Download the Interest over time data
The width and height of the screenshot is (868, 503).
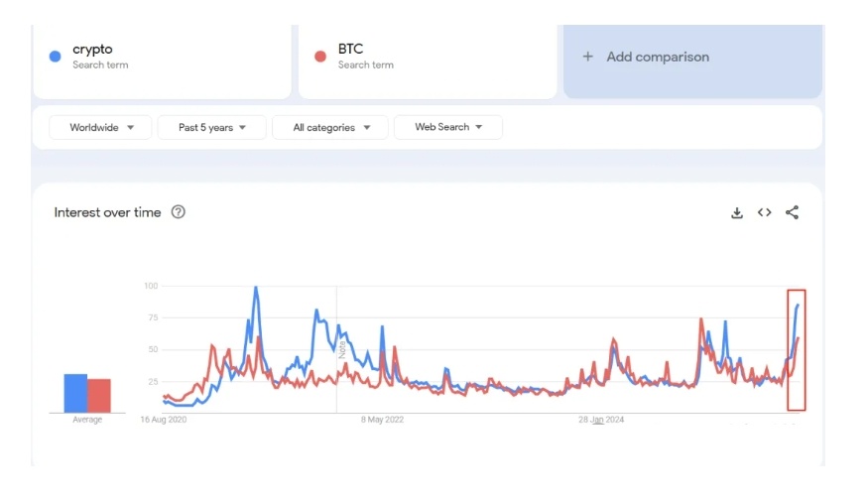pyautogui.click(x=737, y=212)
